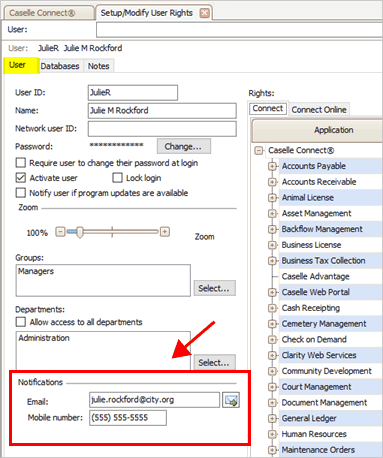Image resolution: width=383 pixels, height=458 pixels.
Task: Enable the Lock login checkbox
Action: click(x=117, y=178)
